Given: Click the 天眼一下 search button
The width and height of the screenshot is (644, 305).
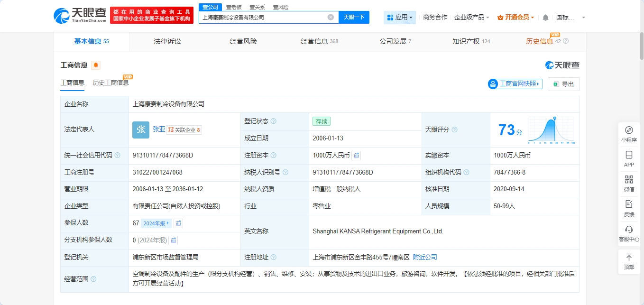Looking at the screenshot, I should click(354, 18).
